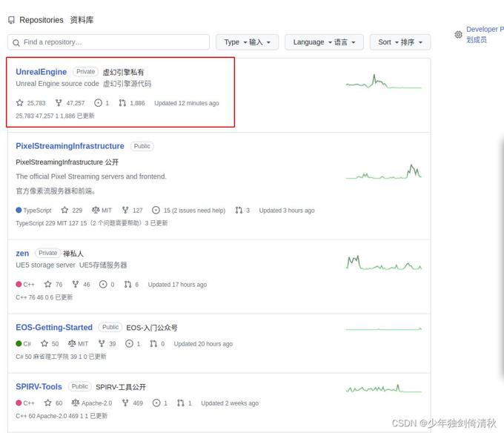Click 'Updated 17 hours ago' text
The image size is (504, 433).
coord(177,285)
